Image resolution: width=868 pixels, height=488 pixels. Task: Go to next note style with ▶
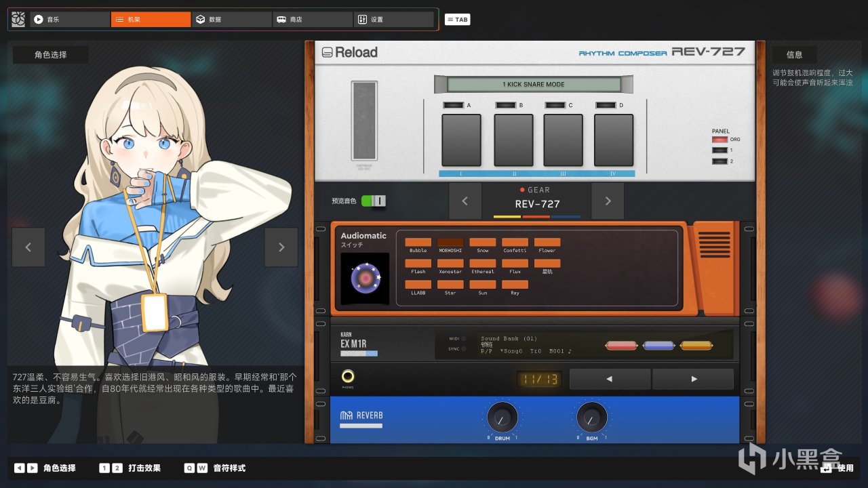click(x=693, y=379)
